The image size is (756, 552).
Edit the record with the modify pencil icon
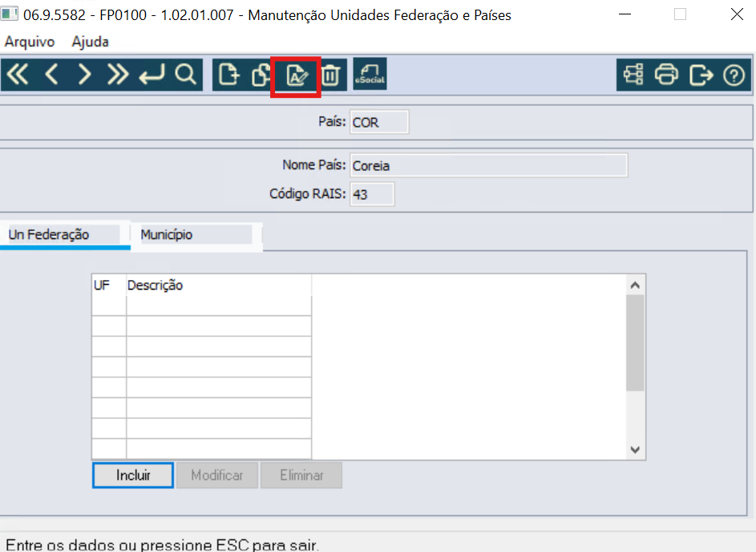(x=296, y=75)
